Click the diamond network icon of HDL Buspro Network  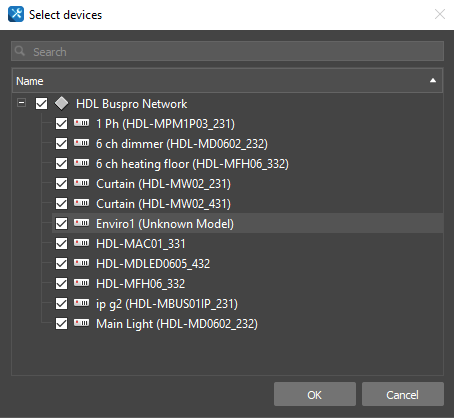pos(62,103)
